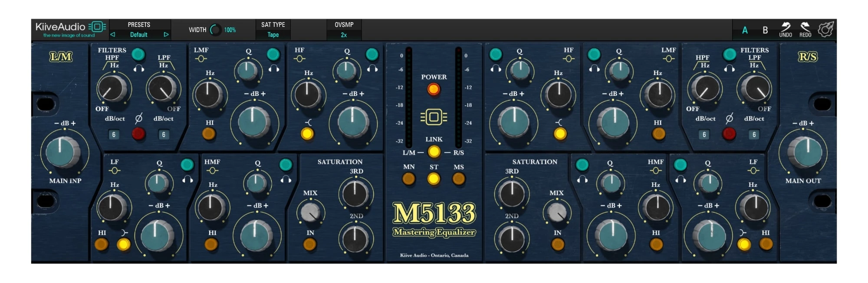Click the headphones icon in L/M HMF band

[x=286, y=179]
